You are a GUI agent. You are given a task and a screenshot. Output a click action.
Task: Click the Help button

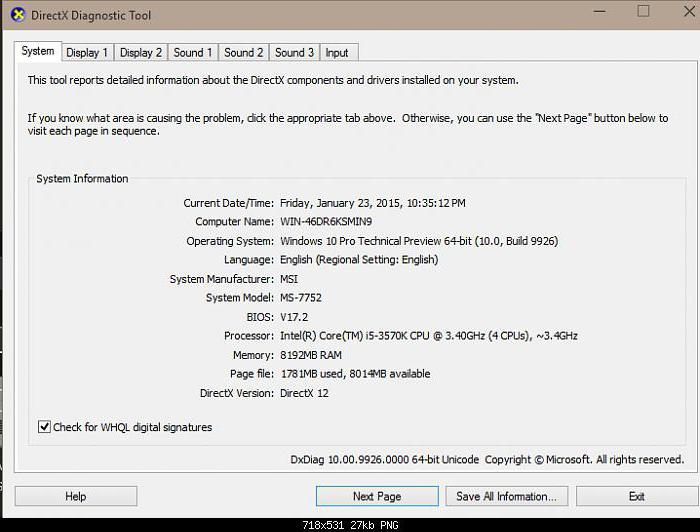click(76, 496)
